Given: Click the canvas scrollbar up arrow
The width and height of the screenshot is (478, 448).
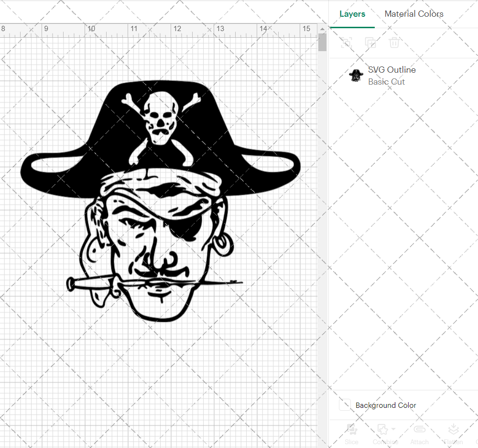Looking at the screenshot, I should [x=322, y=29].
